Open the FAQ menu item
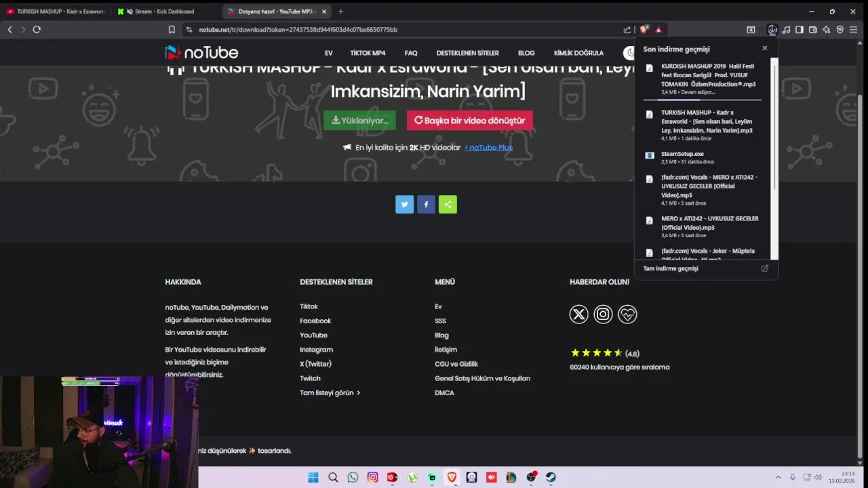Image resolution: width=868 pixels, height=488 pixels. (x=411, y=53)
